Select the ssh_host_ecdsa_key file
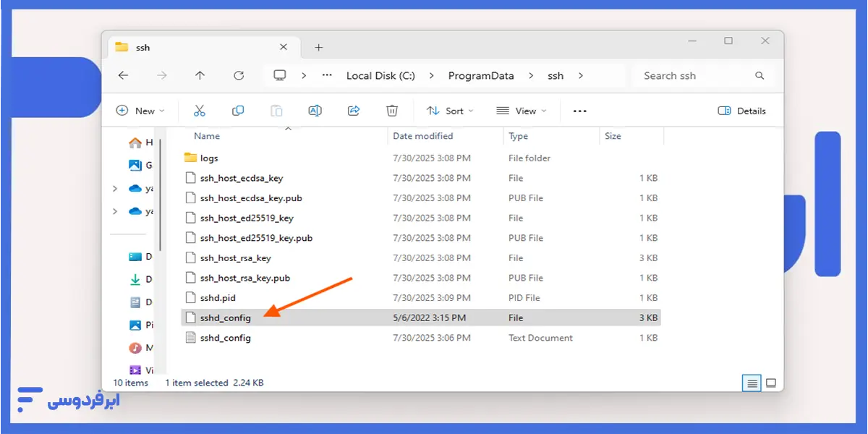 [420, 178]
